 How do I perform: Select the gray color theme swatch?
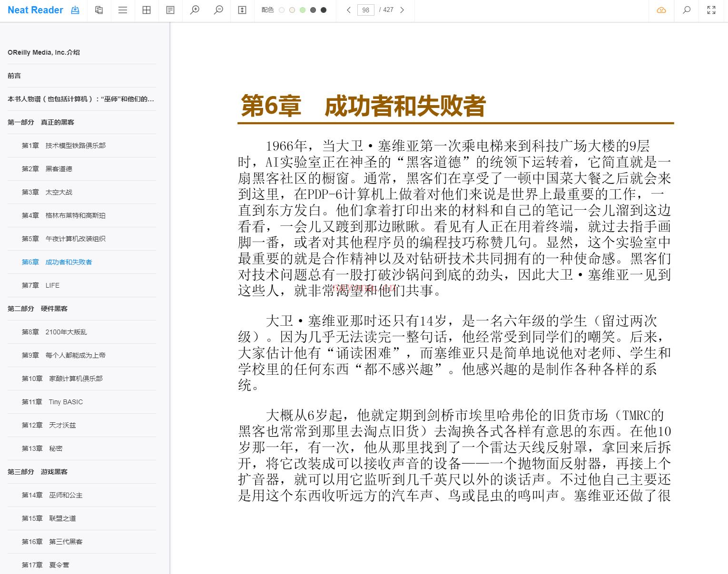point(313,10)
